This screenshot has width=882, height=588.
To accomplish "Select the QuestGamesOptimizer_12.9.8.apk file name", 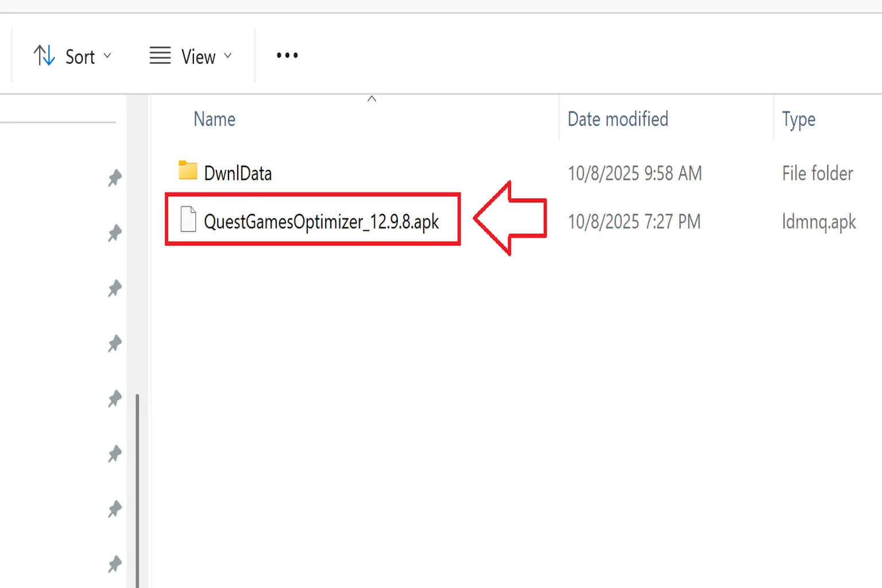I will click(x=322, y=222).
